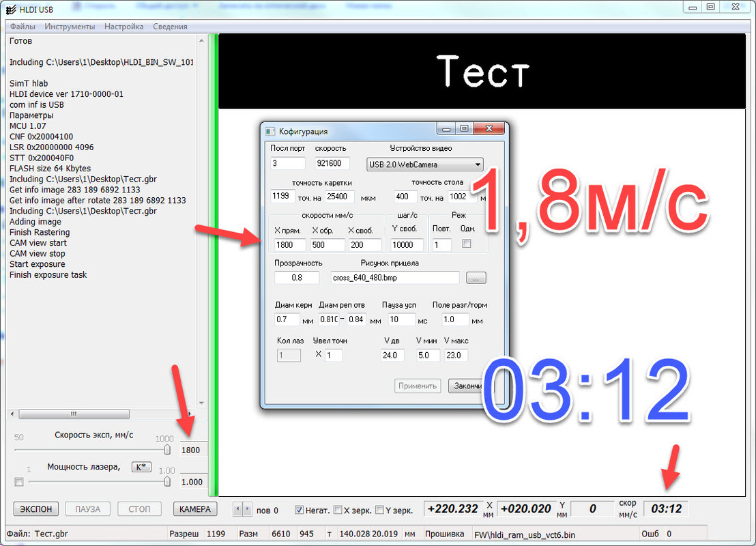Click the СТОП button
756x546 pixels.
(139, 509)
